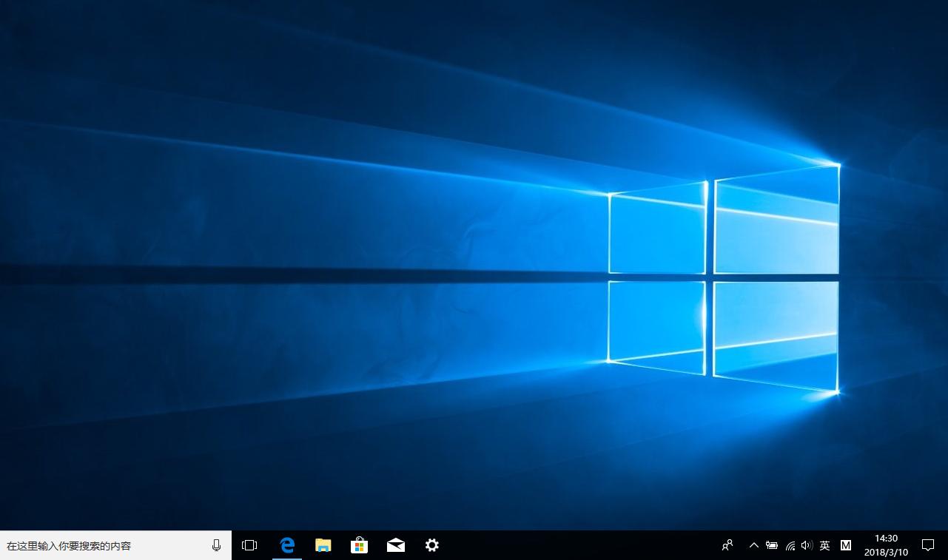
Task: Open Task View
Action: (x=249, y=545)
